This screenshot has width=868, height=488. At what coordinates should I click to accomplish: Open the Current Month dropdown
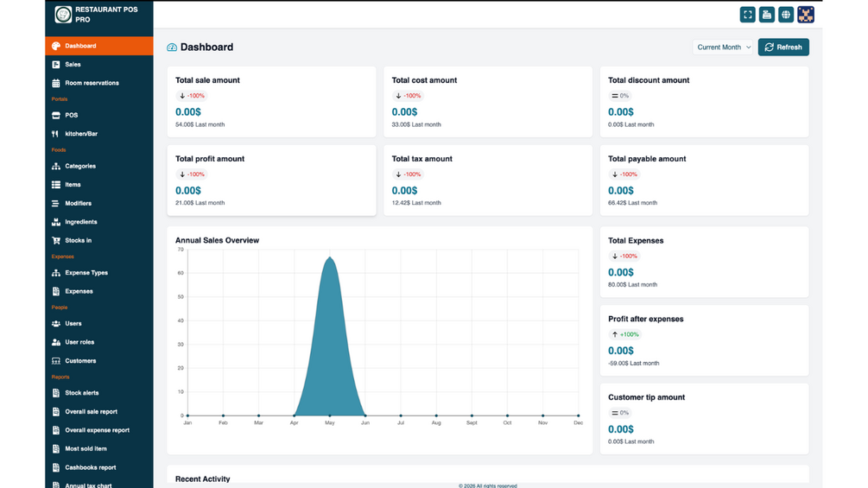pyautogui.click(x=723, y=47)
